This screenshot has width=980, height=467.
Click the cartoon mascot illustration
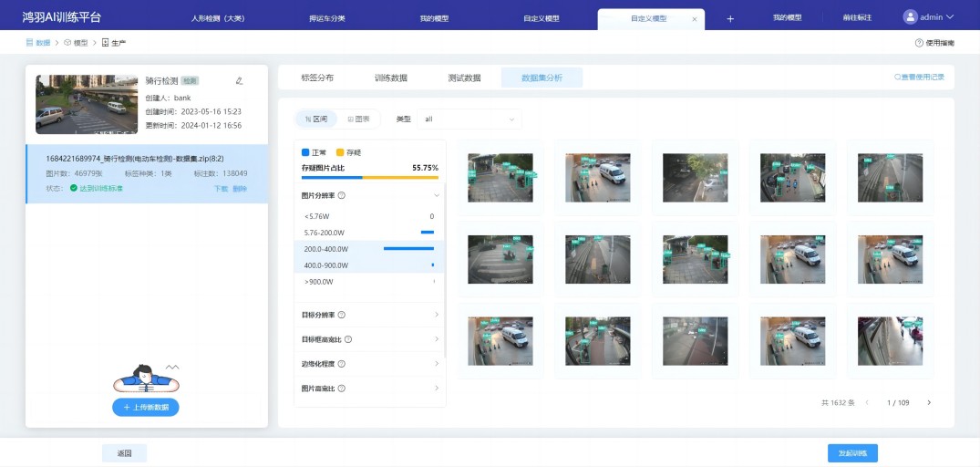point(146,379)
